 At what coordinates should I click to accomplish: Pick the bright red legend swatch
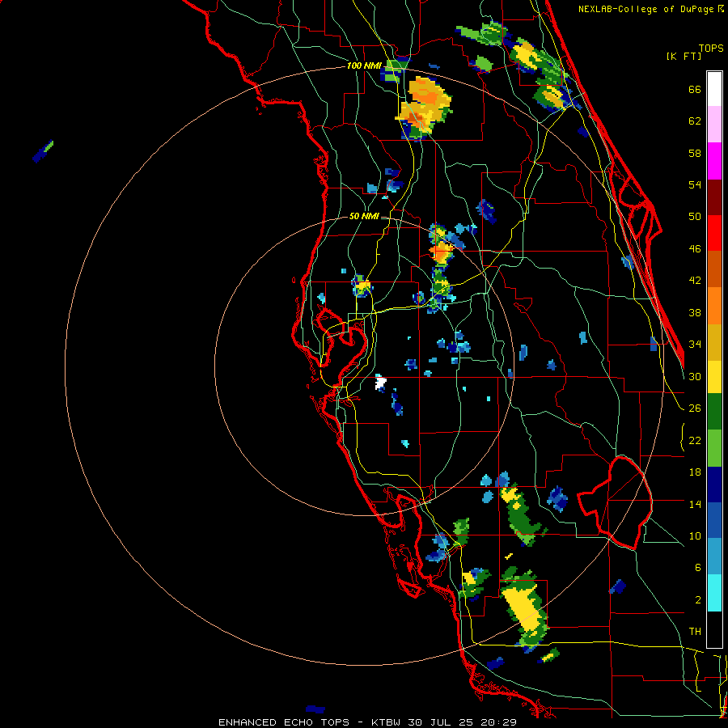click(x=714, y=233)
